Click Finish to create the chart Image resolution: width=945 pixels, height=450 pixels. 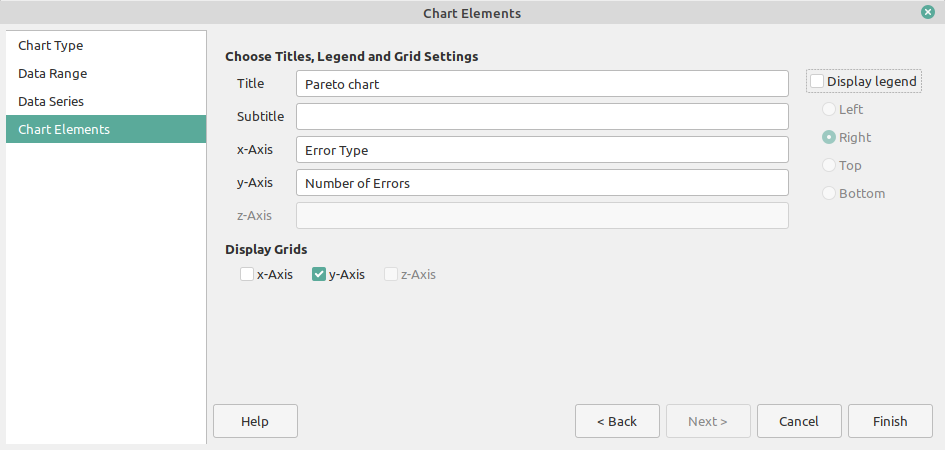(x=890, y=421)
